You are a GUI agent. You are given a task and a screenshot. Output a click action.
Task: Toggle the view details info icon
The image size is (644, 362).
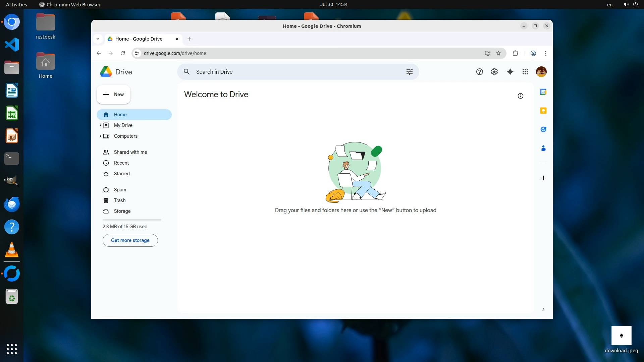(x=520, y=96)
